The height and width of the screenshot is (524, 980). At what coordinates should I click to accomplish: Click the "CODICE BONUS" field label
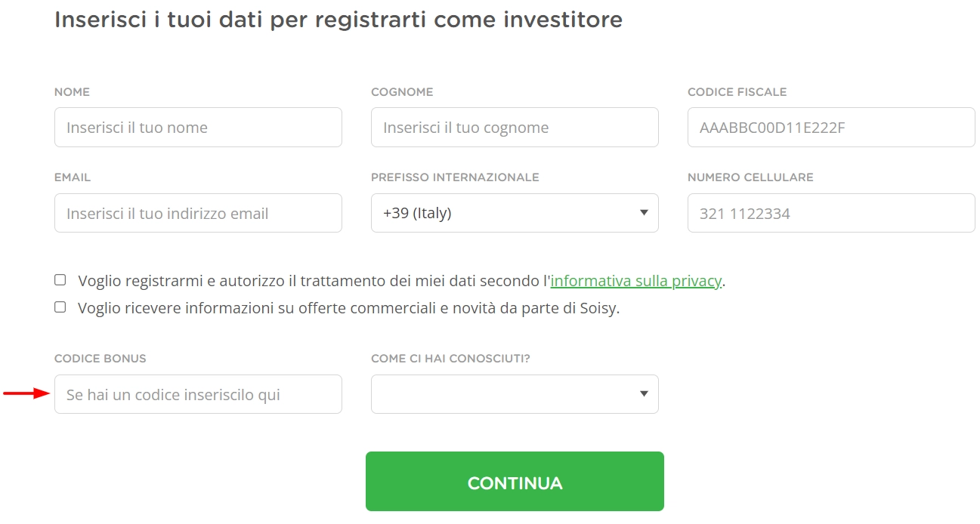100,359
